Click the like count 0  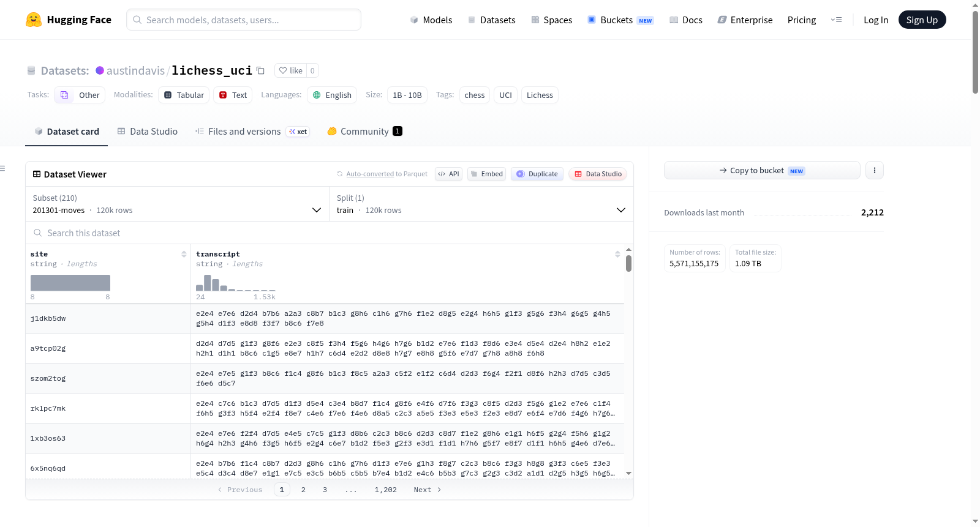pyautogui.click(x=312, y=70)
